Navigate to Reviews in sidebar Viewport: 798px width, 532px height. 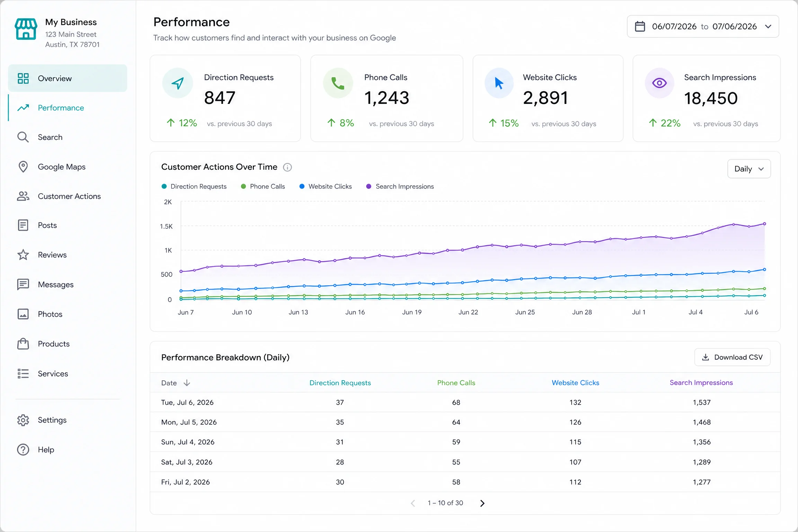pos(68,255)
